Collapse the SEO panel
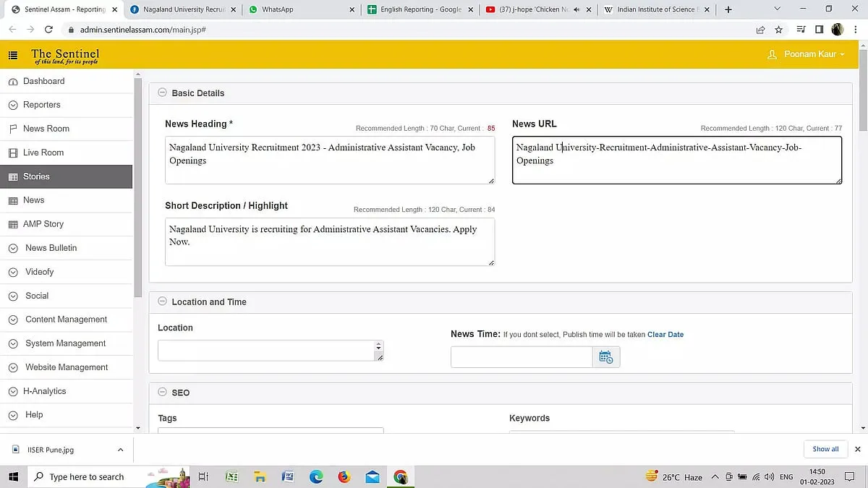 pyautogui.click(x=162, y=393)
